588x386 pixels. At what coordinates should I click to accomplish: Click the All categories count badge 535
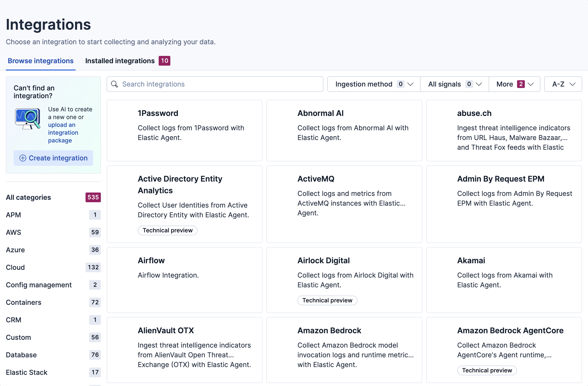[x=93, y=197]
